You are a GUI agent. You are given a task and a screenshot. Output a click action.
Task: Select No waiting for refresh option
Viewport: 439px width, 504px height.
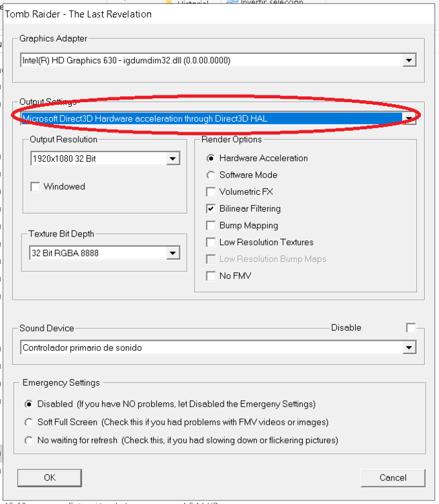click(x=28, y=441)
